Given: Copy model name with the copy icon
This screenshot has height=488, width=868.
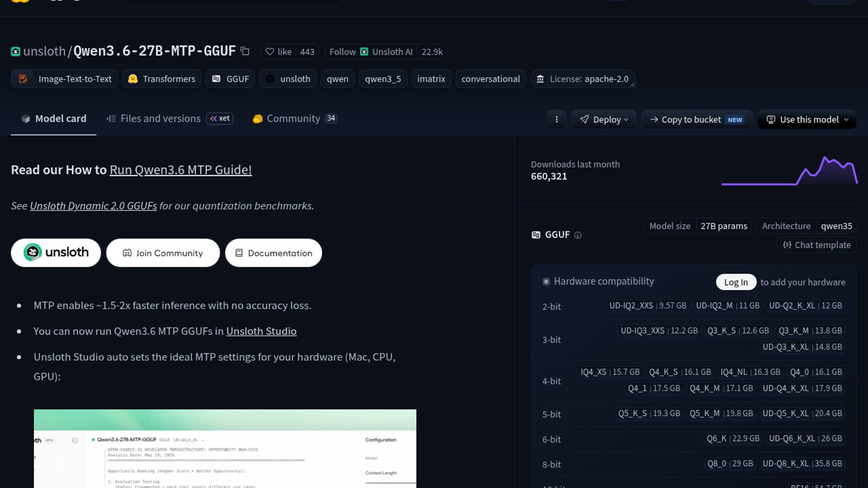Looking at the screenshot, I should [x=245, y=52].
